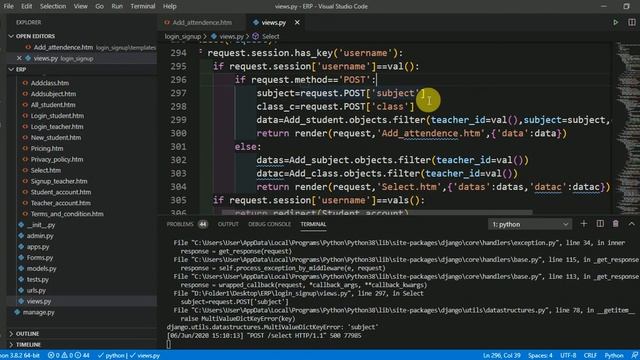Viewport: 640px width, 360px height.
Task: Open All_student.htm in explorer
Action: [53, 104]
